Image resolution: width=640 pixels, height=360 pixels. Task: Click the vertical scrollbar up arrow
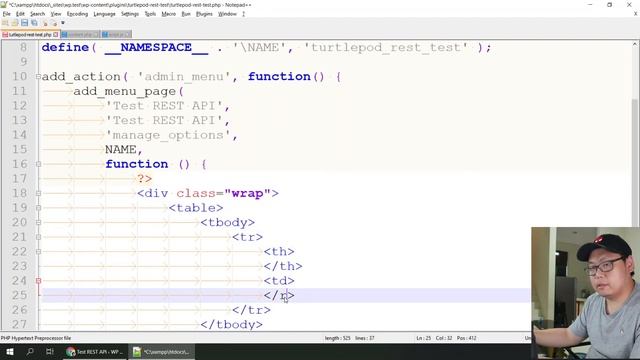click(x=635, y=44)
